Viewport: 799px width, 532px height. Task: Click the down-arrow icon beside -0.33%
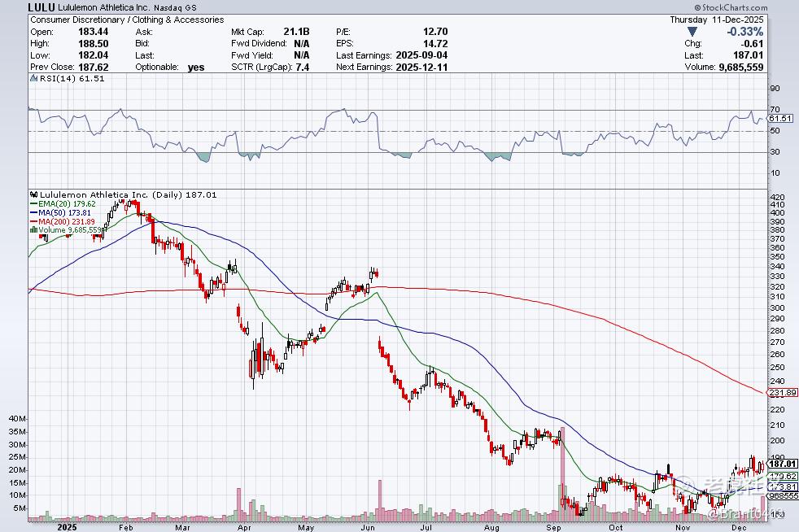[x=692, y=32]
